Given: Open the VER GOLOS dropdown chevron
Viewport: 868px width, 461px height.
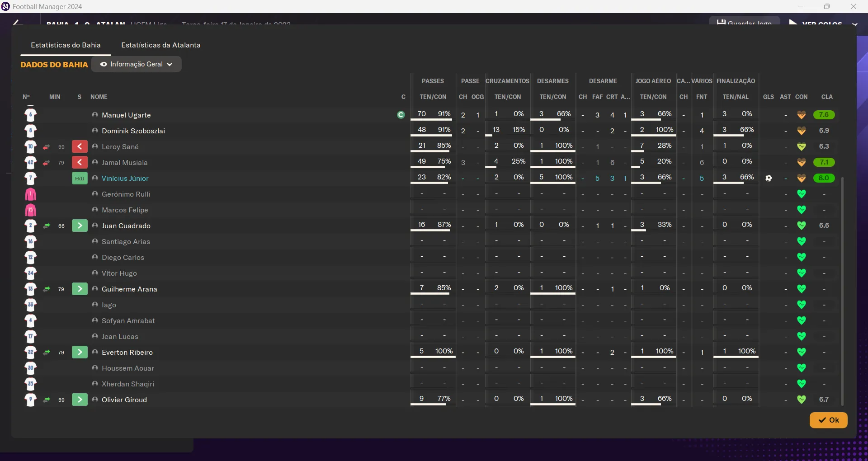Looking at the screenshot, I should 854,24.
